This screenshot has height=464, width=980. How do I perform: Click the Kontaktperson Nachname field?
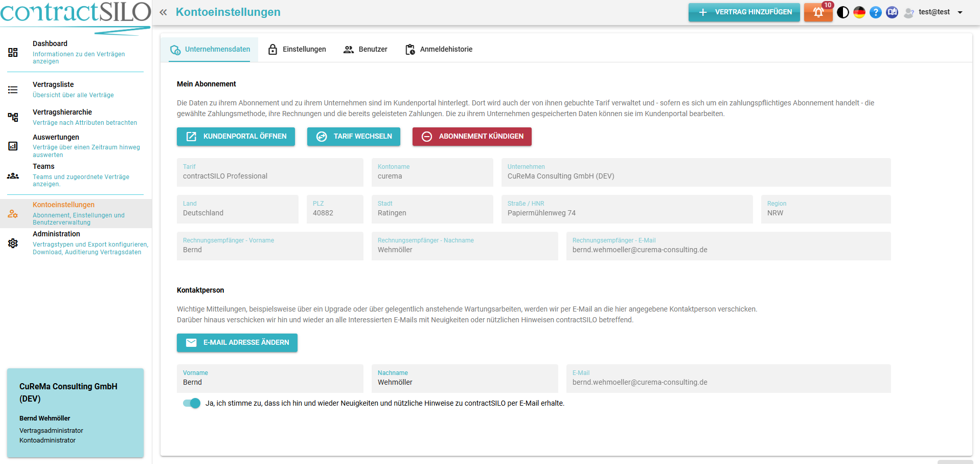pos(465,379)
